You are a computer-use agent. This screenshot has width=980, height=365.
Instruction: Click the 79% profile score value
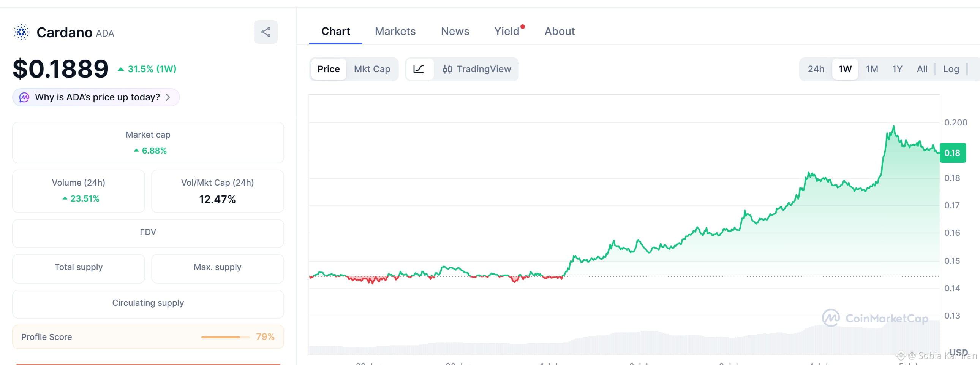click(265, 337)
